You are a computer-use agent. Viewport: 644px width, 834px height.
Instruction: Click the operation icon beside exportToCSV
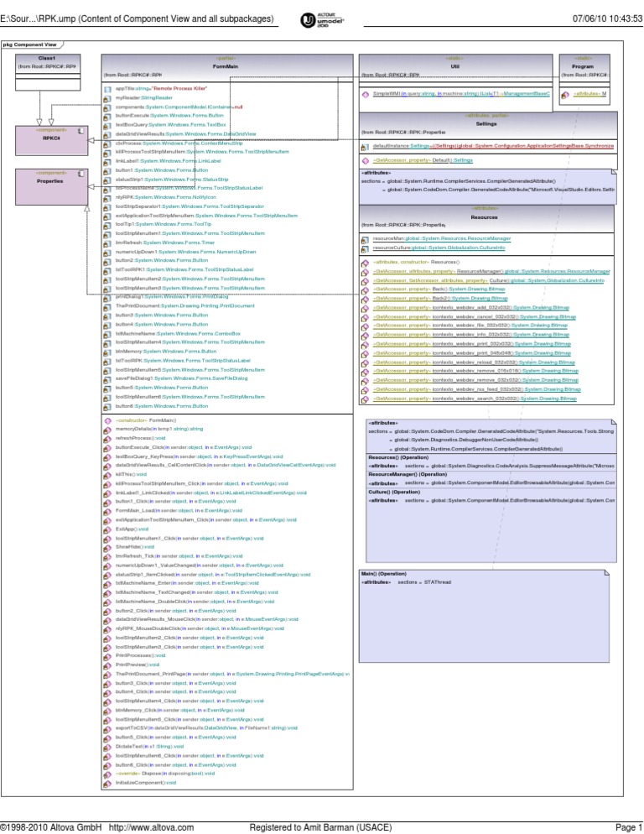[107, 728]
